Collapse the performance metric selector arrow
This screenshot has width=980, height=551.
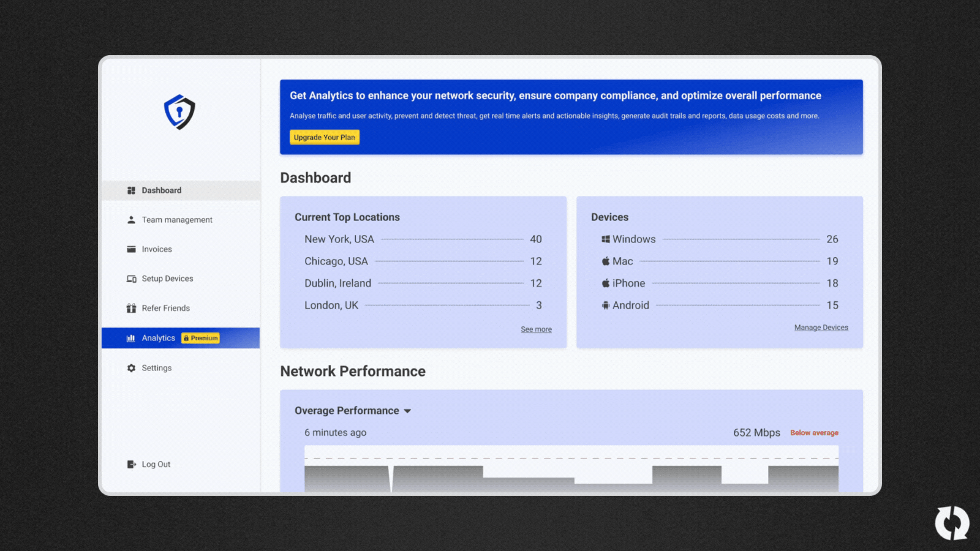click(408, 411)
